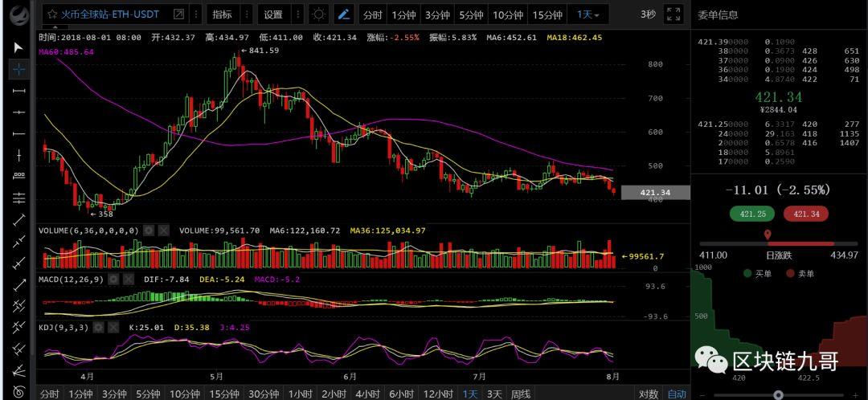Image resolution: width=868 pixels, height=400 pixels.
Task: Choose the price range measure tool
Action: pos(18,177)
